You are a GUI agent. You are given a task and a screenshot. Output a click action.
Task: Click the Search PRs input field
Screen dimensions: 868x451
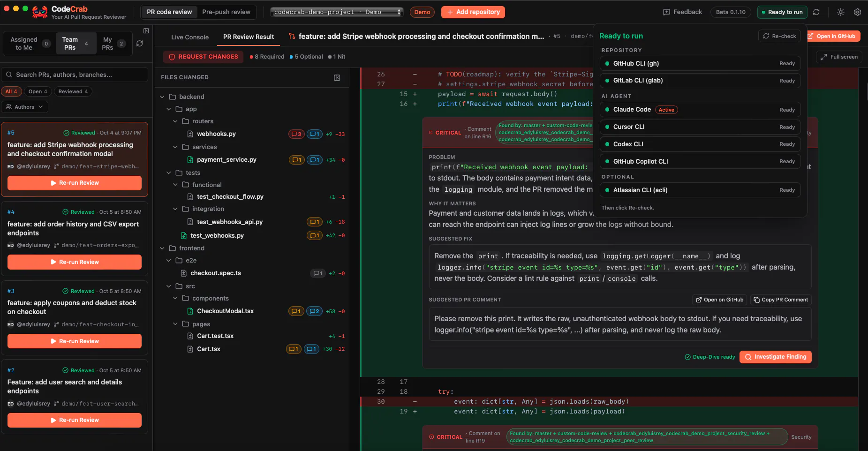coord(75,75)
